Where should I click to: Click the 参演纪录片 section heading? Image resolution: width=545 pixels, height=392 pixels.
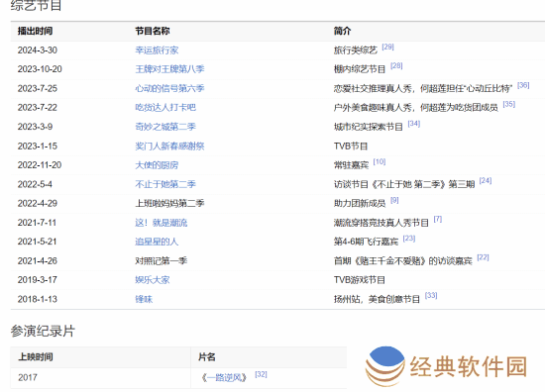click(x=43, y=331)
